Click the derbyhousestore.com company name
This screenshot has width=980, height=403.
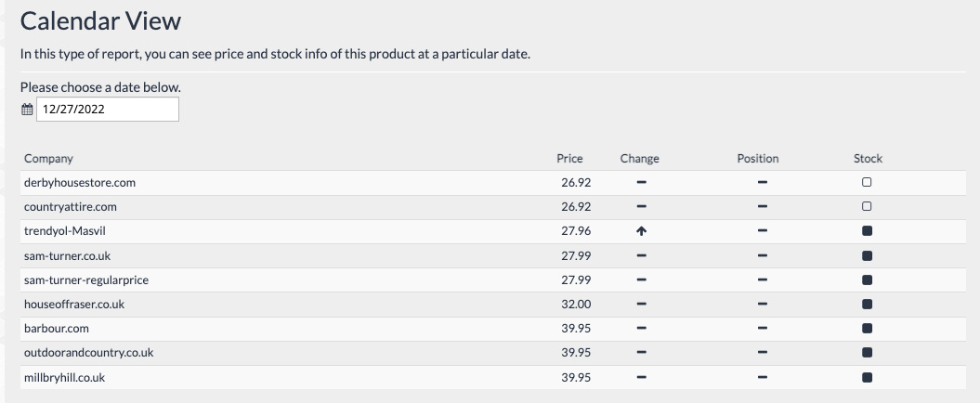pos(80,183)
